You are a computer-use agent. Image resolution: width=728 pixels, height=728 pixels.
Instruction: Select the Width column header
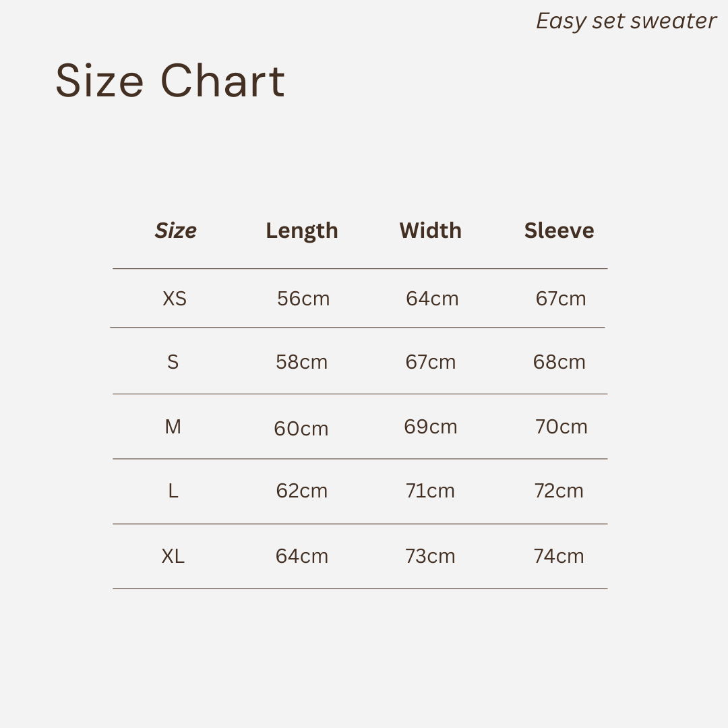[430, 231]
